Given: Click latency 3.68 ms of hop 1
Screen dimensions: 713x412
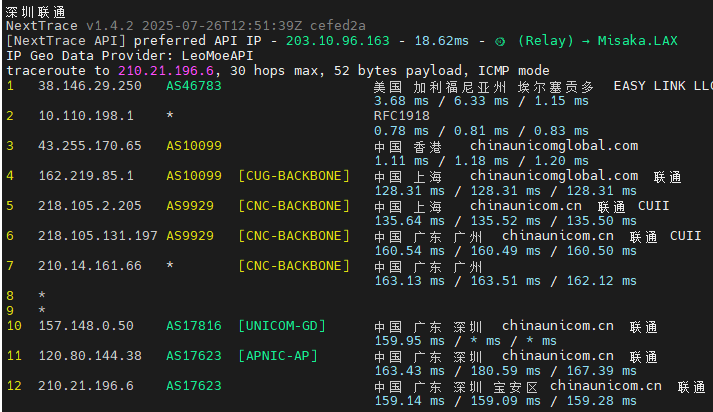Looking at the screenshot, I should (402, 101).
